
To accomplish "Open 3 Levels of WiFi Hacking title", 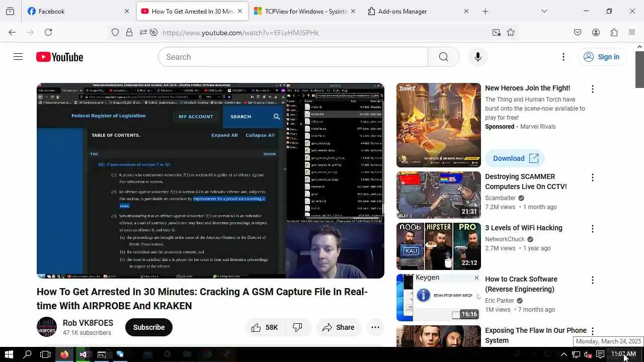I will [x=524, y=228].
